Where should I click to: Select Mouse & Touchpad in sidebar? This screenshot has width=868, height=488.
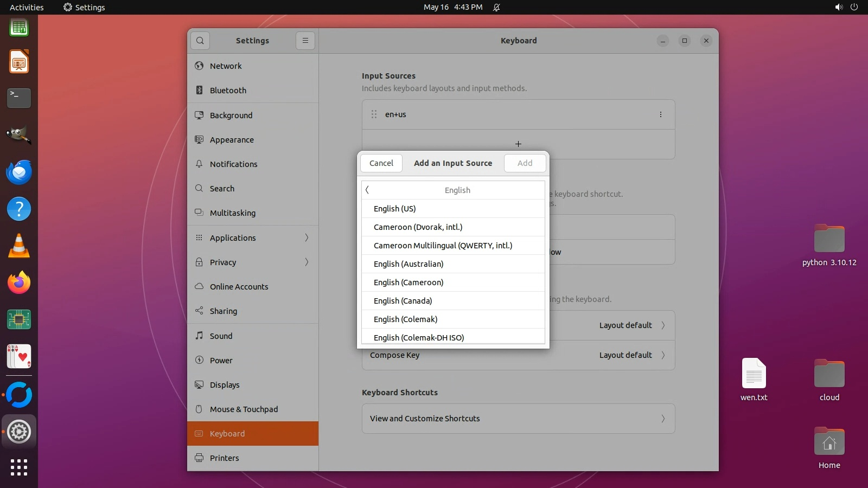click(244, 409)
